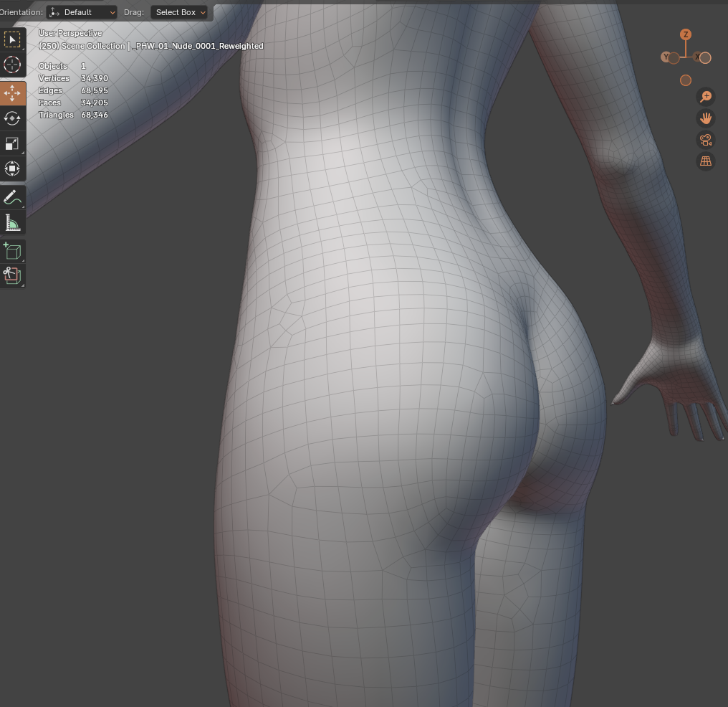Click the hand pan view button
The image size is (728, 707).
pyautogui.click(x=706, y=118)
